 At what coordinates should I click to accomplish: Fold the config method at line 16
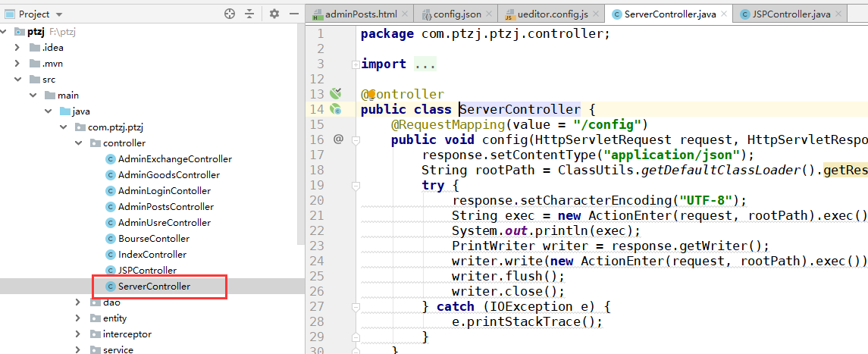(356, 140)
